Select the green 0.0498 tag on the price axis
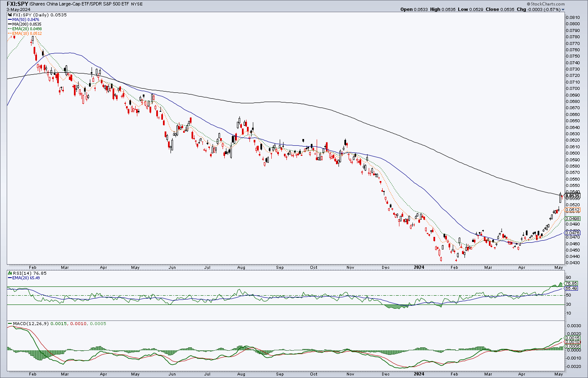The image size is (588, 378). point(573,219)
